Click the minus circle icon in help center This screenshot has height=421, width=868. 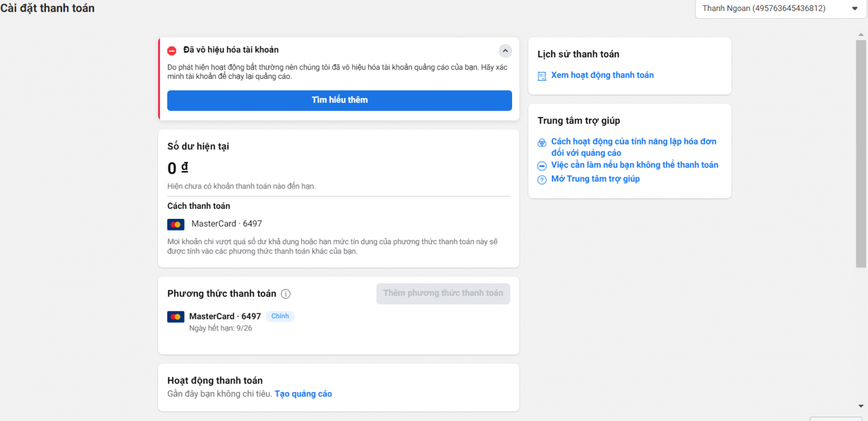pyautogui.click(x=542, y=166)
